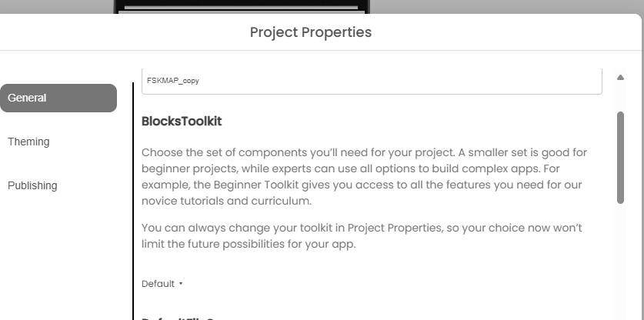This screenshot has width=644, height=320.
Task: Click the scrollbar track below the thumb
Action: coord(620,262)
